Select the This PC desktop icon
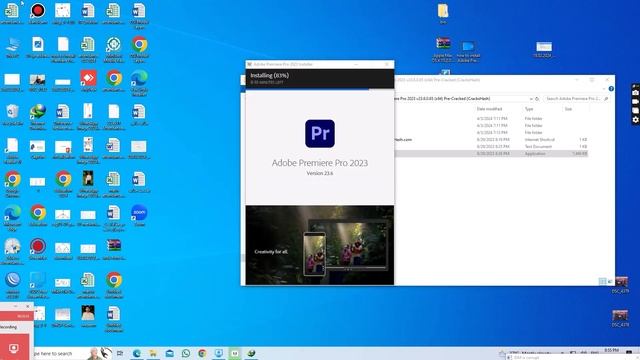Viewport: 640px width, 360px height. (12, 47)
